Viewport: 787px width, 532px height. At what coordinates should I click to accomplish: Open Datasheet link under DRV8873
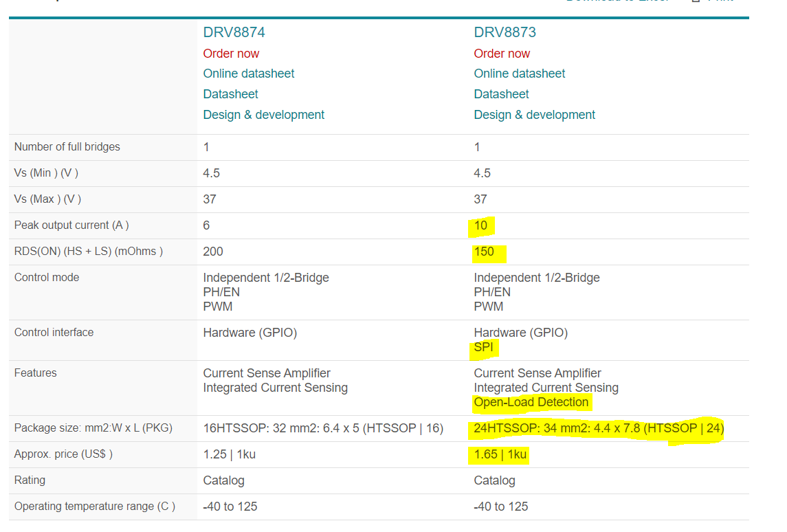pos(501,94)
